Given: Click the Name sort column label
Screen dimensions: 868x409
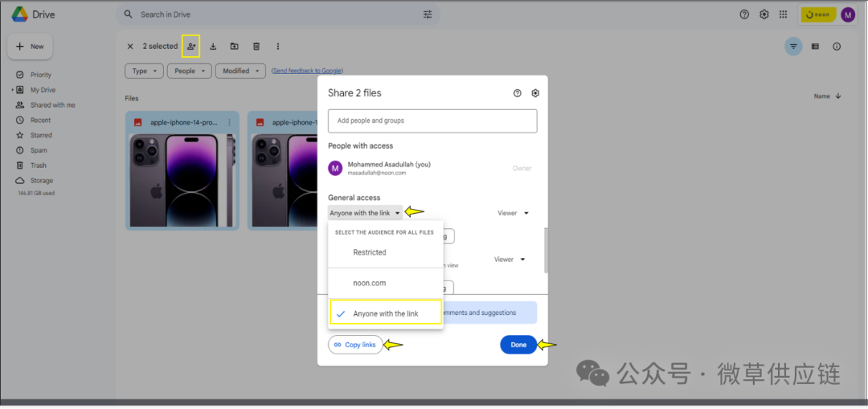Looking at the screenshot, I should click(821, 96).
